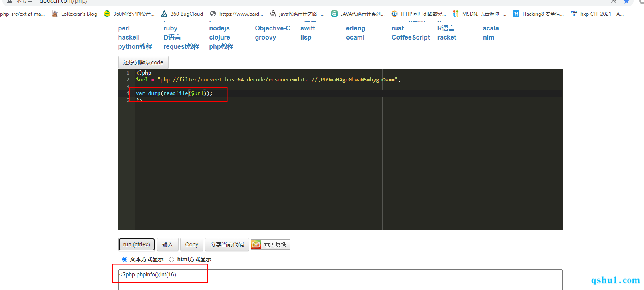
Task: Open the LoRexxar's Blog bookmark
Action: [x=74, y=14]
